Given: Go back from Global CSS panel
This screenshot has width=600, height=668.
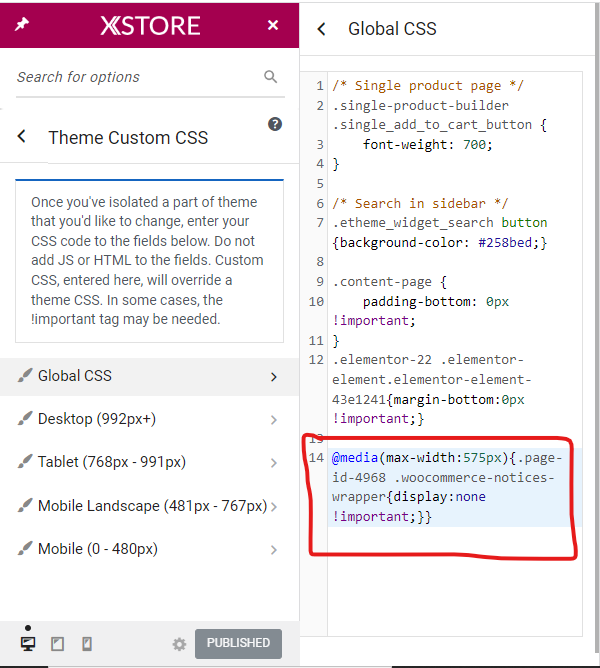Looking at the screenshot, I should pyautogui.click(x=322, y=29).
